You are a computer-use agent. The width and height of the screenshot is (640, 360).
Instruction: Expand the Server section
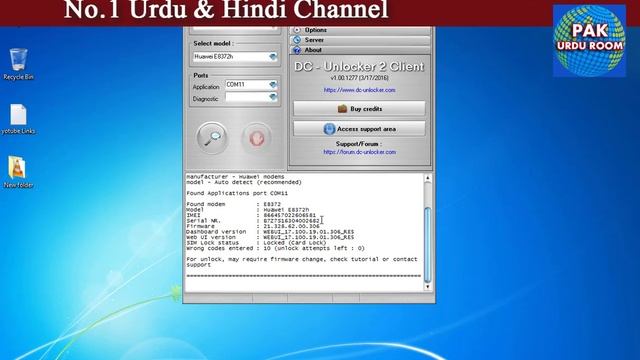pyautogui.click(x=360, y=40)
